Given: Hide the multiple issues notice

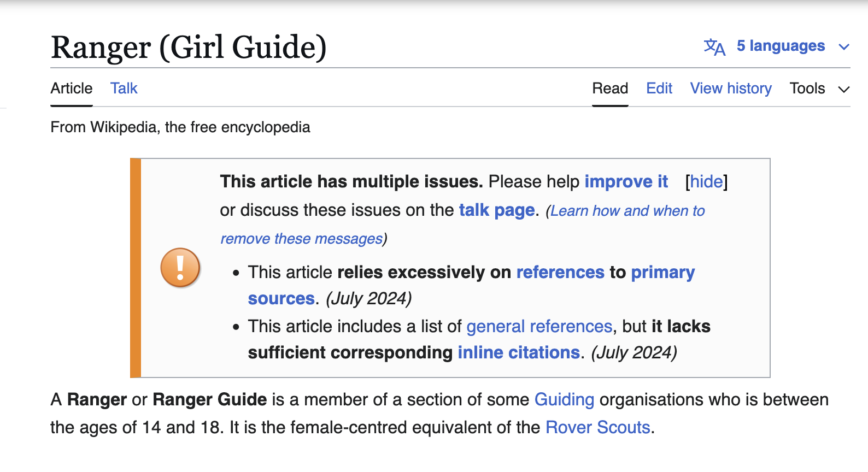Looking at the screenshot, I should tap(706, 181).
